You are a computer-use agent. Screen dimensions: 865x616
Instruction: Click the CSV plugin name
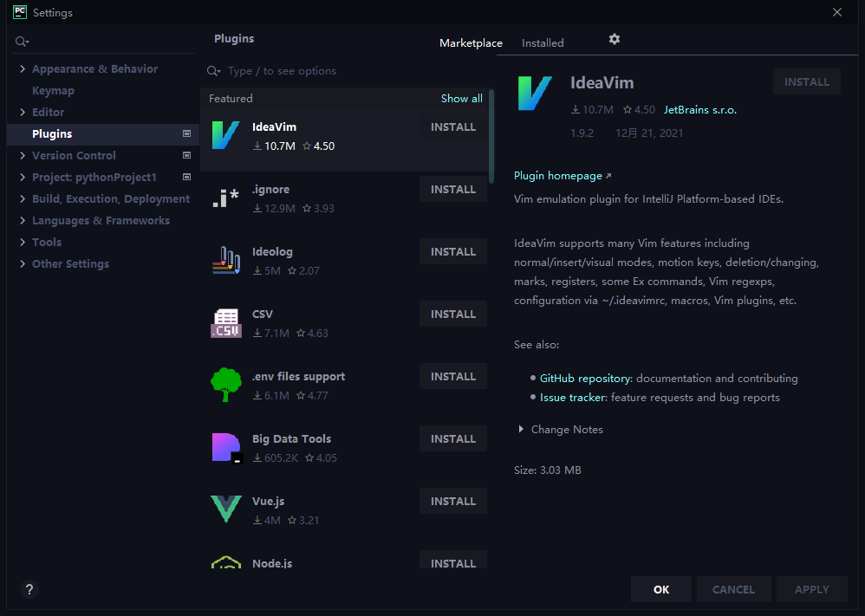262,314
